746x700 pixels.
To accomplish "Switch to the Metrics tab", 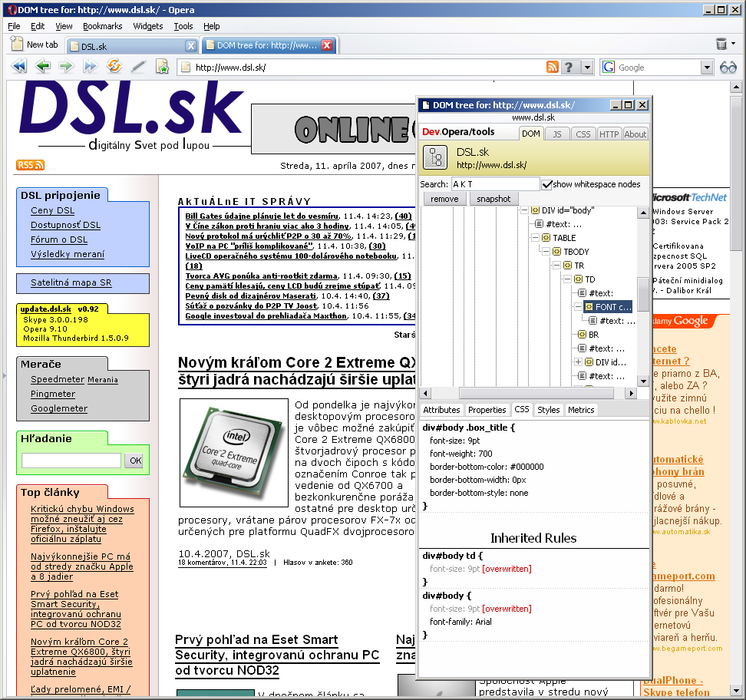I will (x=581, y=410).
